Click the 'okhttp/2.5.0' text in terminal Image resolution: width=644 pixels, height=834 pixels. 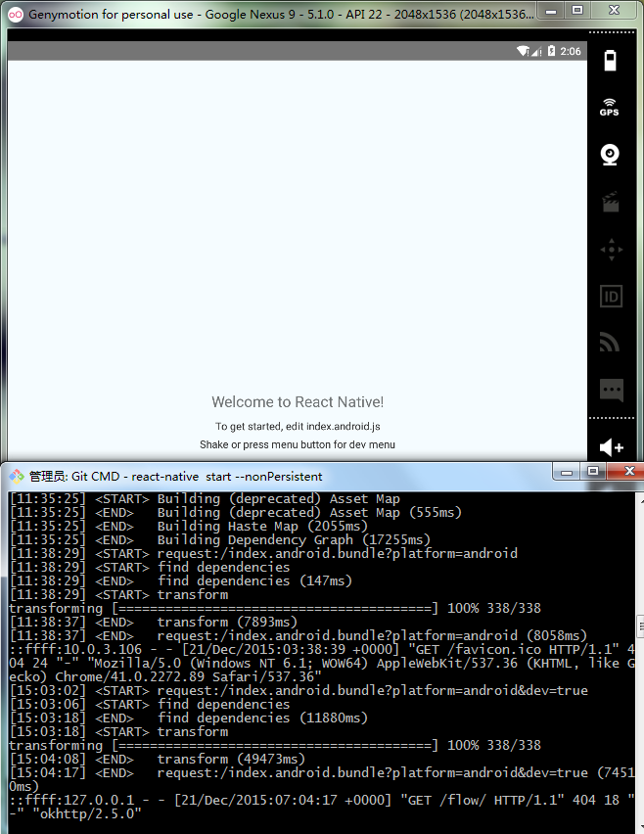click(87, 813)
